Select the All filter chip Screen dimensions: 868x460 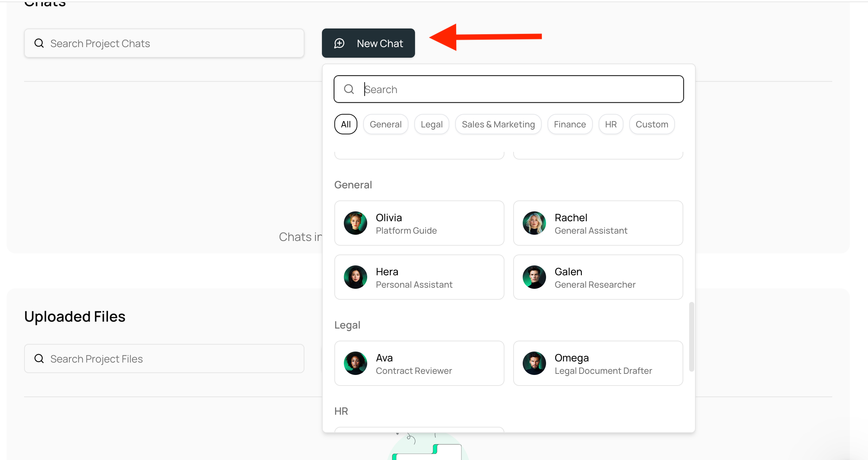pyautogui.click(x=345, y=124)
